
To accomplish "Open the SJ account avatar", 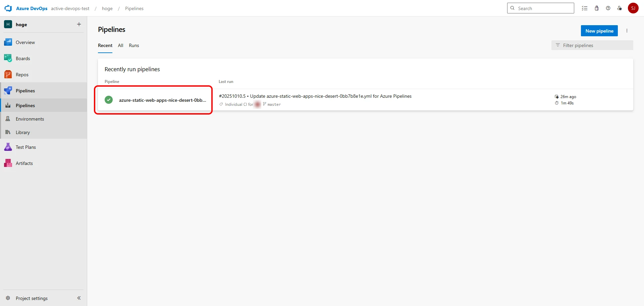I will [x=633, y=8].
